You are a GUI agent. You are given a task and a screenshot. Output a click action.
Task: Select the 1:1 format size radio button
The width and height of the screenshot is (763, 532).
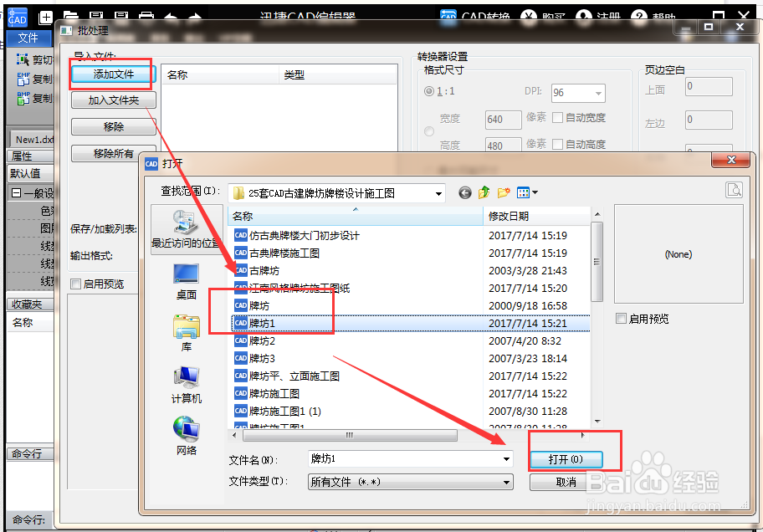428,91
